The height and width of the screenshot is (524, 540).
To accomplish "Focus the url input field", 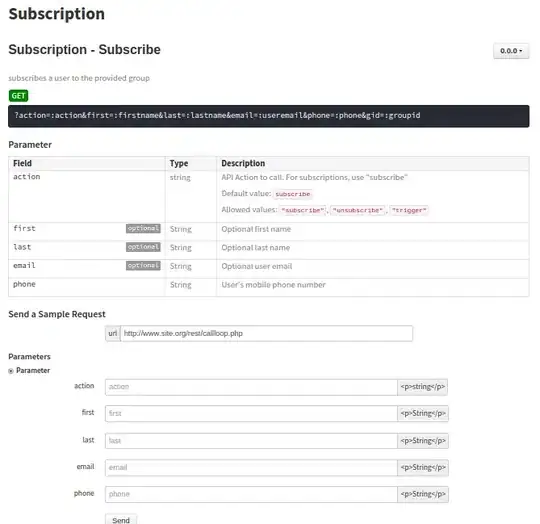I will [x=267, y=333].
